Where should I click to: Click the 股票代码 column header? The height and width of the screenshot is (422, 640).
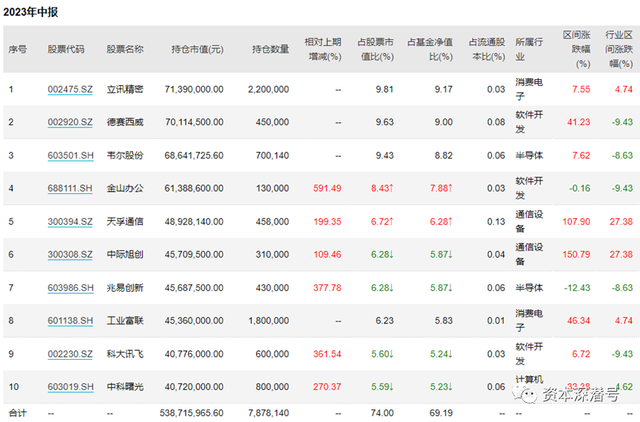[x=66, y=49]
